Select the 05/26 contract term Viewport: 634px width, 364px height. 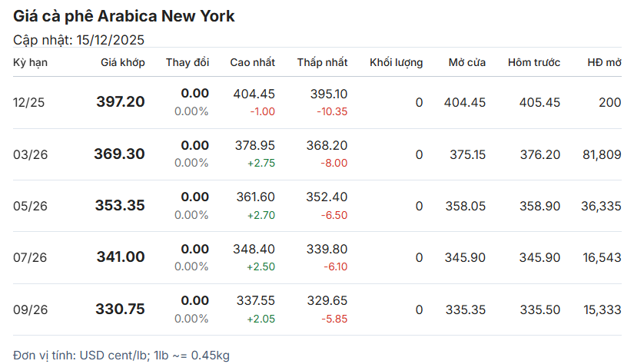click(x=31, y=206)
